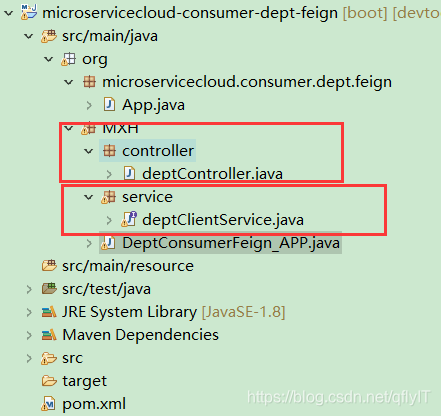The image size is (441, 416).
Task: Click the DeptConsumerFeign_APP.java file icon
Action: click(108, 243)
